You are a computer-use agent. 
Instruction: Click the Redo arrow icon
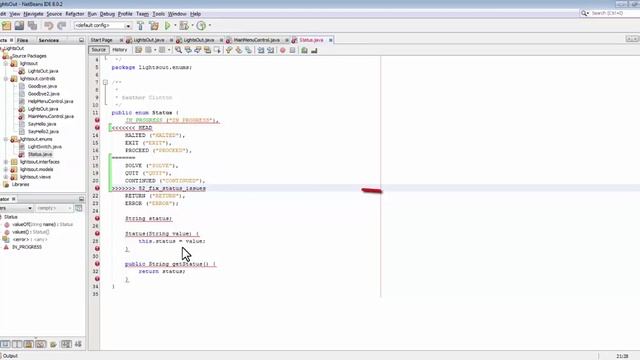click(x=62, y=26)
